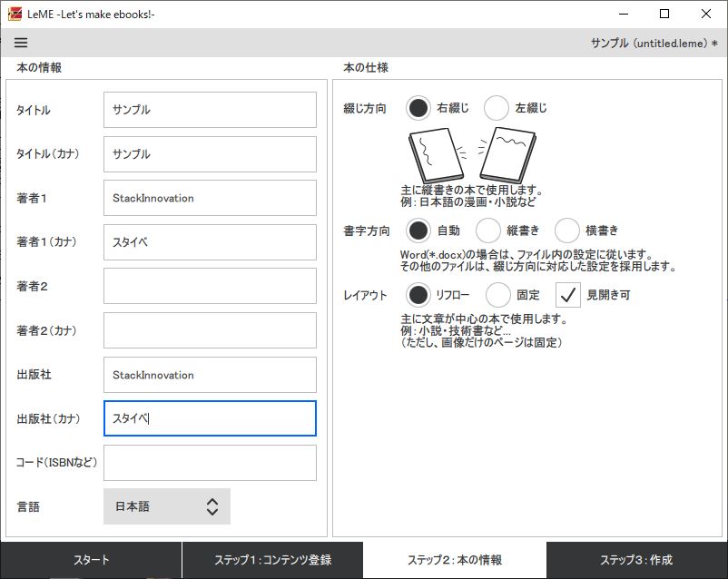The image size is (728, 579).
Task: Click the タイトル input field
Action: point(210,110)
